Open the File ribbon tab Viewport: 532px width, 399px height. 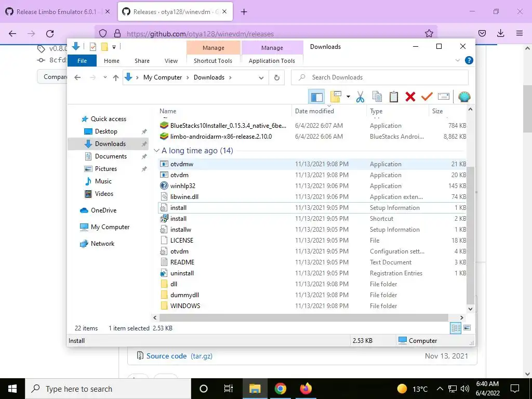[x=82, y=61]
